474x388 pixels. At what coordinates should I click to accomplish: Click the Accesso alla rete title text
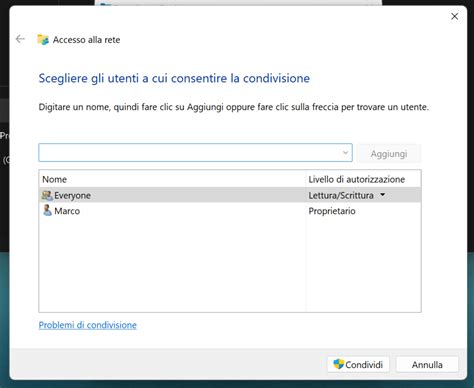[86, 40]
